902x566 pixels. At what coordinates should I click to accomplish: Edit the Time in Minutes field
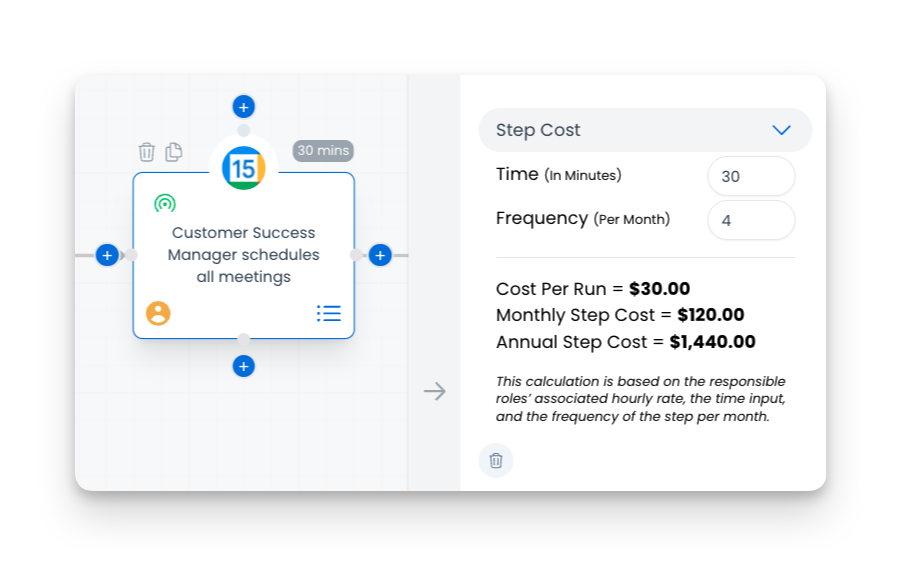click(751, 176)
